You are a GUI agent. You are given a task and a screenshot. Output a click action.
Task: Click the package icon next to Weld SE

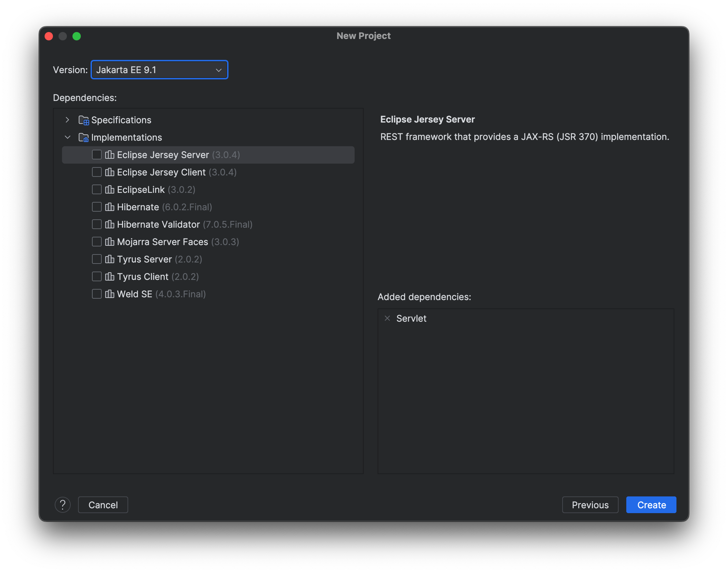click(x=110, y=294)
